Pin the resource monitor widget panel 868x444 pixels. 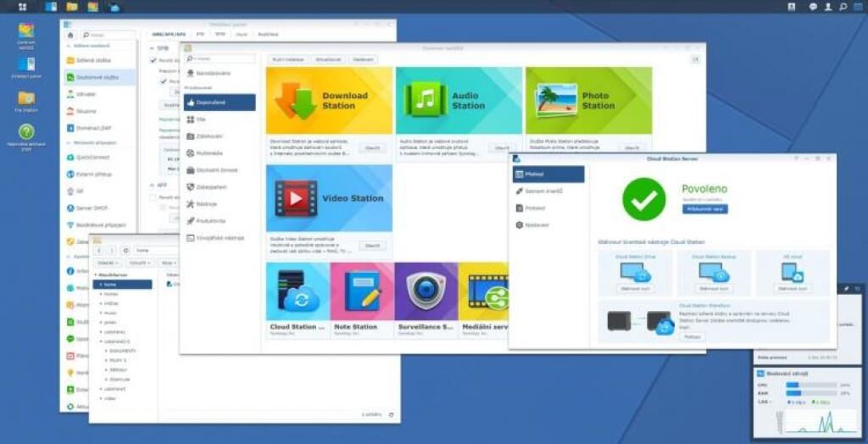846,288
